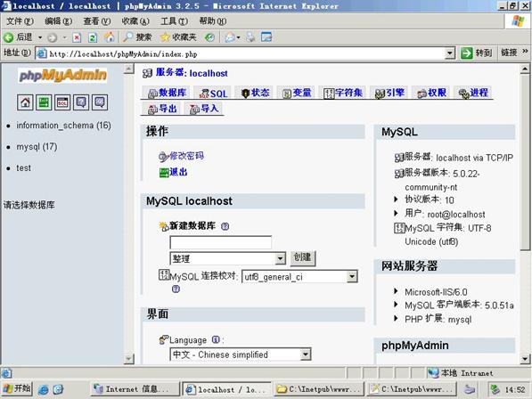Open the 导出 export tab
532x399 pixels.
(x=162, y=109)
